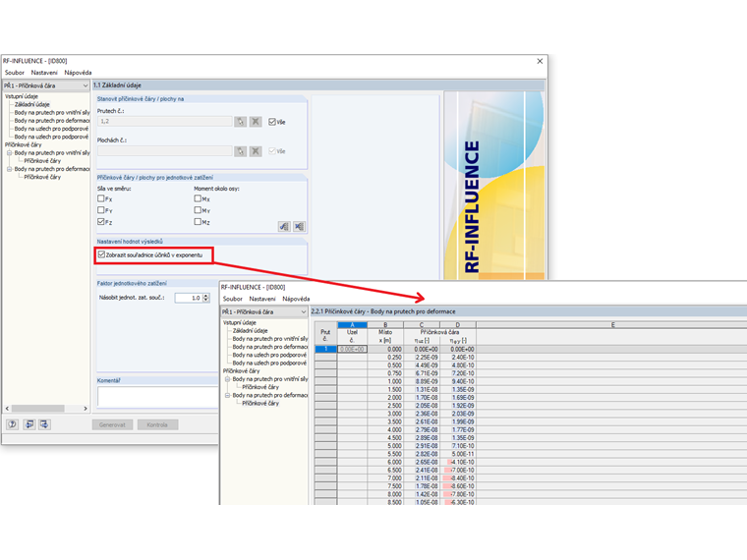
Task: Click the cell with value 2.25E-09
Action: pyautogui.click(x=422, y=358)
